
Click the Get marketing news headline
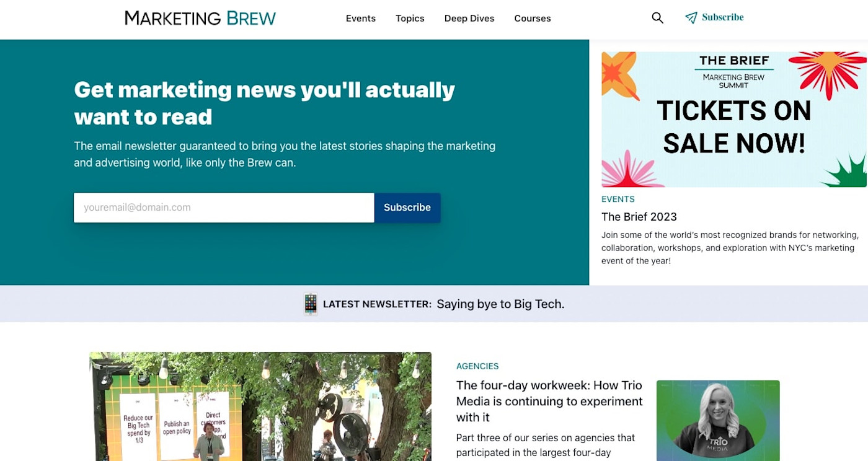pyautogui.click(x=264, y=103)
